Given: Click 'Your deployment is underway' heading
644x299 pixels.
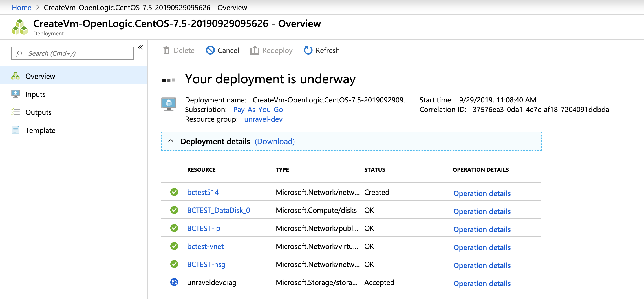Looking at the screenshot, I should (x=270, y=79).
